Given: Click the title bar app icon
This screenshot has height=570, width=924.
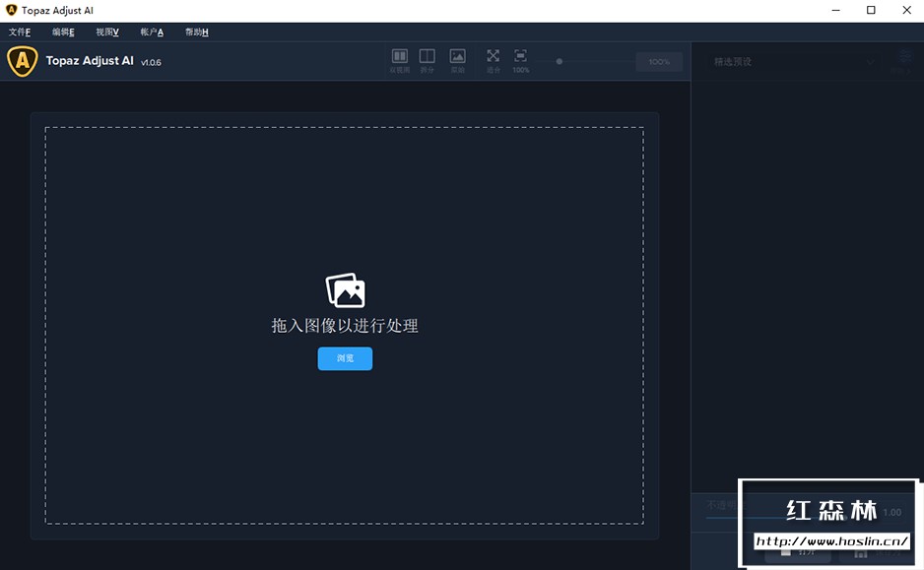Looking at the screenshot, I should [11, 10].
